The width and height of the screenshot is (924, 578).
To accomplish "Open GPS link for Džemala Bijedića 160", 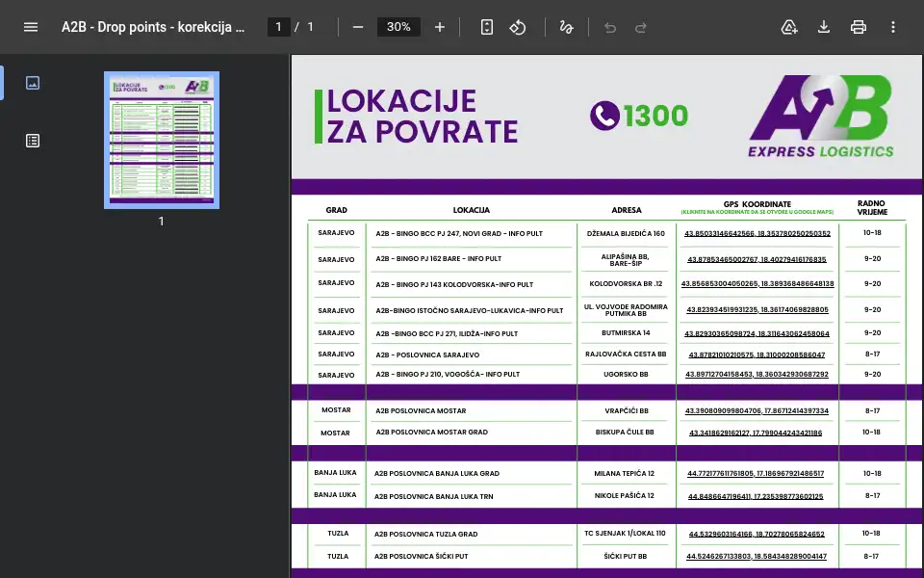I will [x=757, y=233].
